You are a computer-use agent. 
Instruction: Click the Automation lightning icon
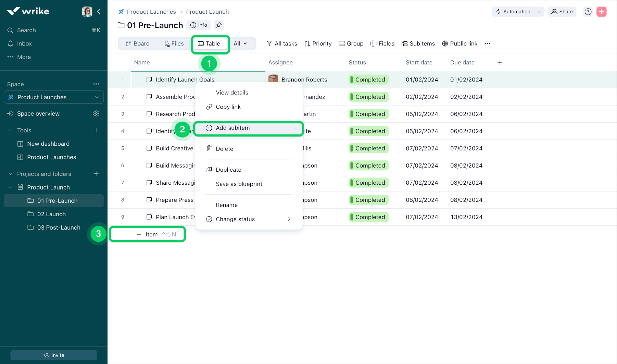(x=499, y=11)
